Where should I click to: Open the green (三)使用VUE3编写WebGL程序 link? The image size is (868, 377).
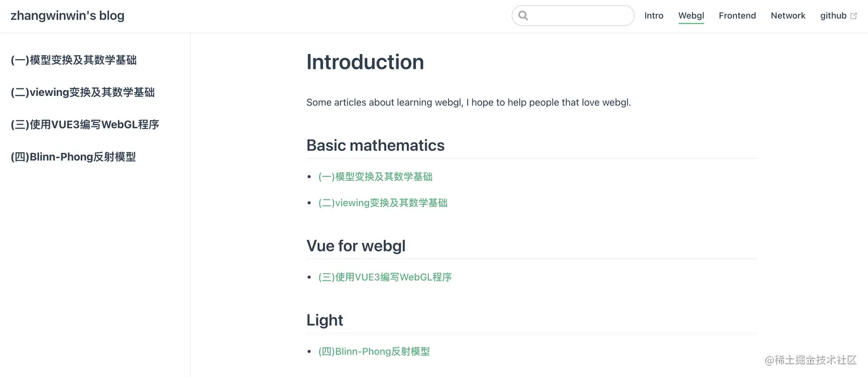385,277
